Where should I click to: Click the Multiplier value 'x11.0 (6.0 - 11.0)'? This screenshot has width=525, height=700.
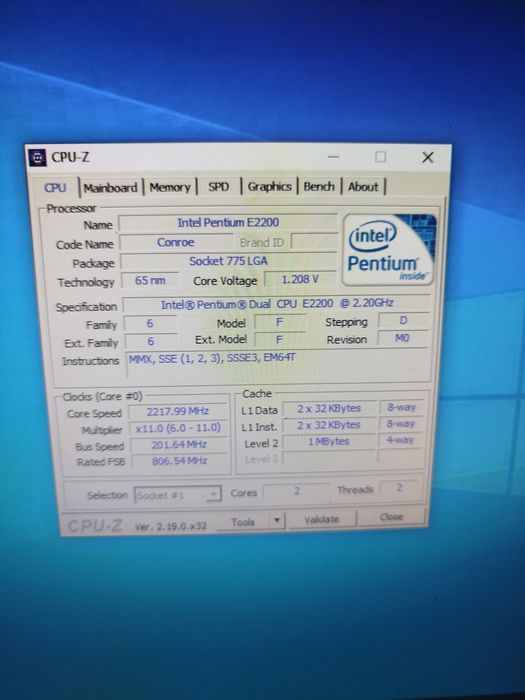pyautogui.click(x=178, y=428)
